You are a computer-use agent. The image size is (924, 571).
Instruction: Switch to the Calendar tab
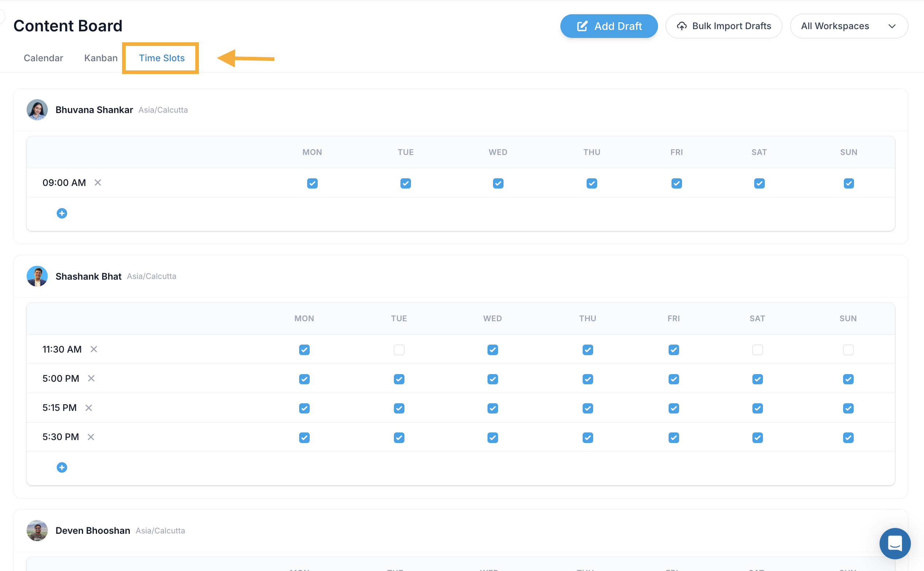pos(43,58)
